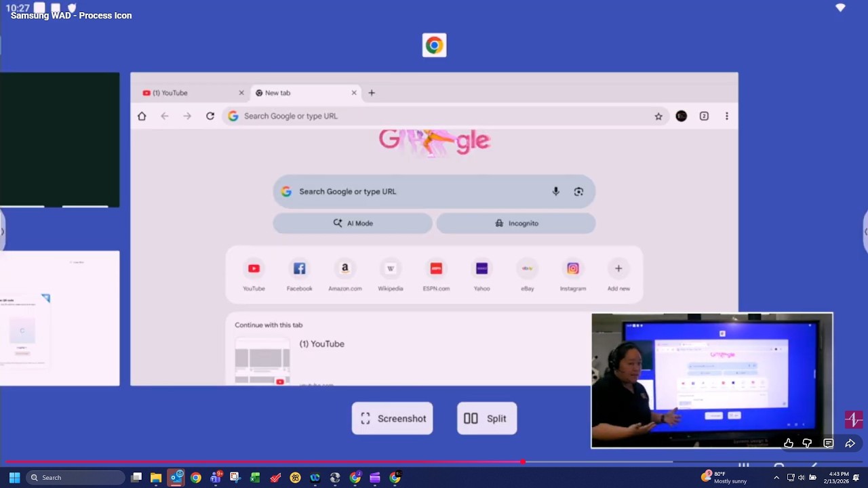
Task: Close the (1) YouTube tab
Action: (x=241, y=93)
